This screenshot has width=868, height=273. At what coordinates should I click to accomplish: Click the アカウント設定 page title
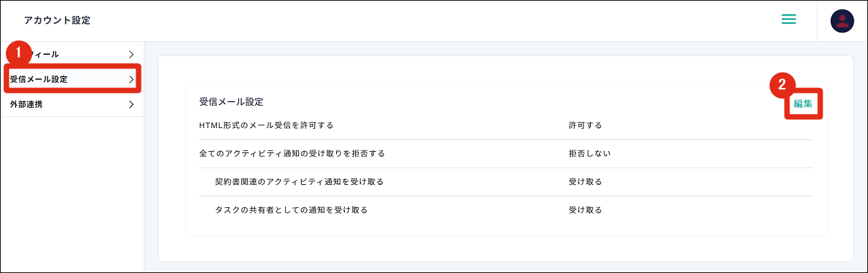coord(57,20)
